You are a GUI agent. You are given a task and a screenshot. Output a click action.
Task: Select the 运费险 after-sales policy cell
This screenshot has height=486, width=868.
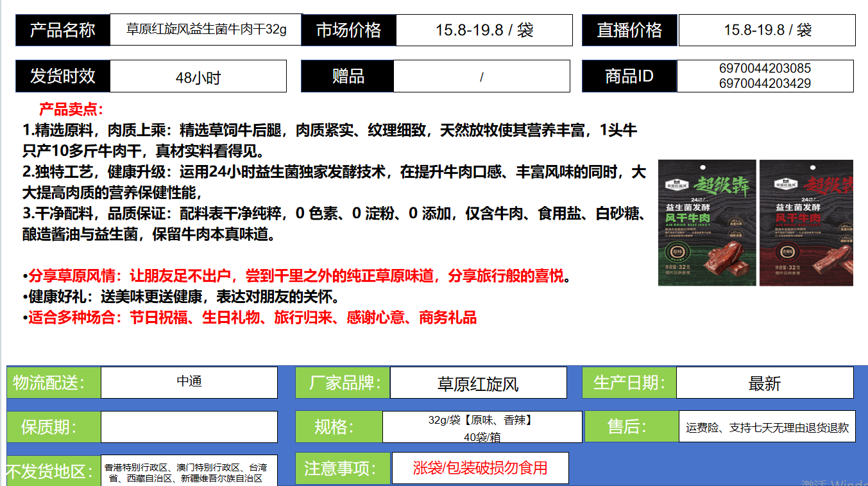[x=767, y=427]
